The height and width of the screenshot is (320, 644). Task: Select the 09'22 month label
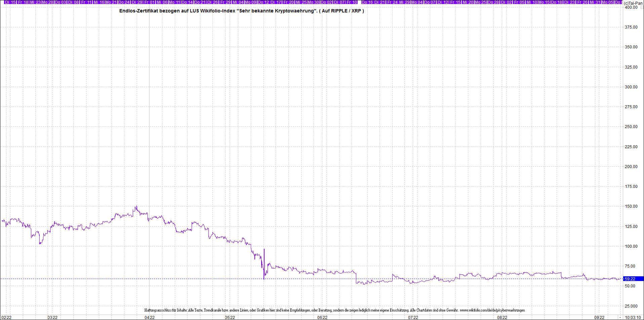point(599,317)
